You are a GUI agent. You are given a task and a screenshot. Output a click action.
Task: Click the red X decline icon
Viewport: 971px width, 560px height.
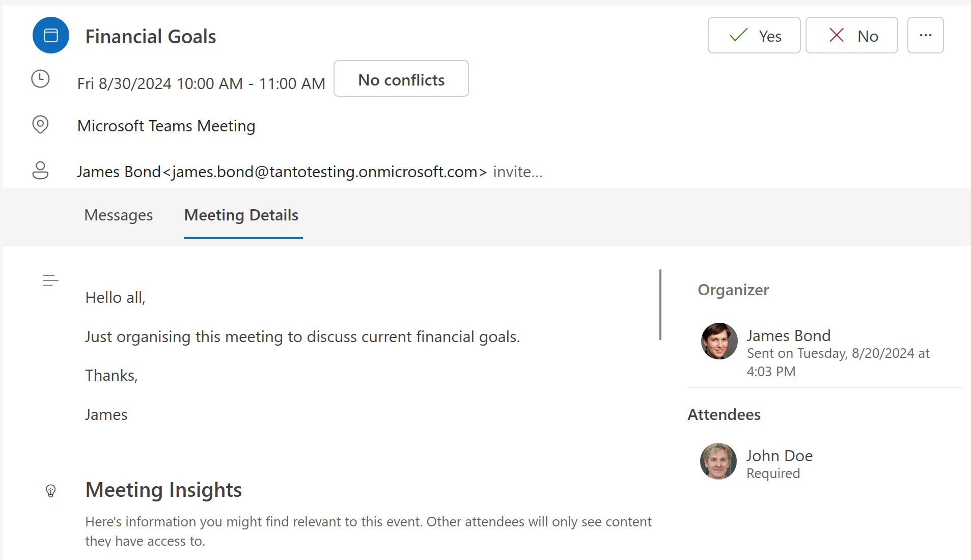click(x=837, y=35)
